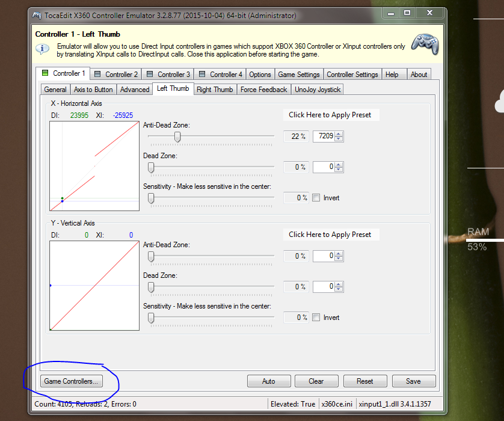Switch to Controller 1 tab
Screen dimensions: 504x421
63,73
